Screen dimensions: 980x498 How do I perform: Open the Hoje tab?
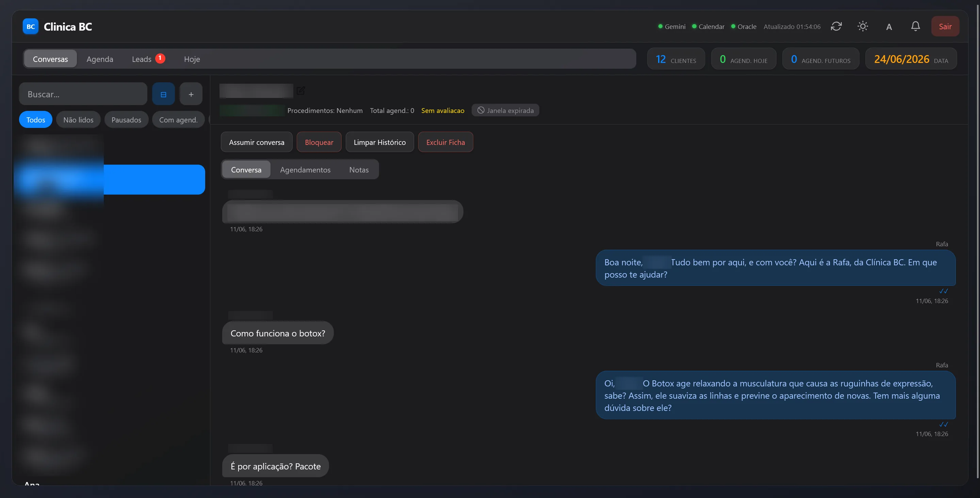[192, 59]
